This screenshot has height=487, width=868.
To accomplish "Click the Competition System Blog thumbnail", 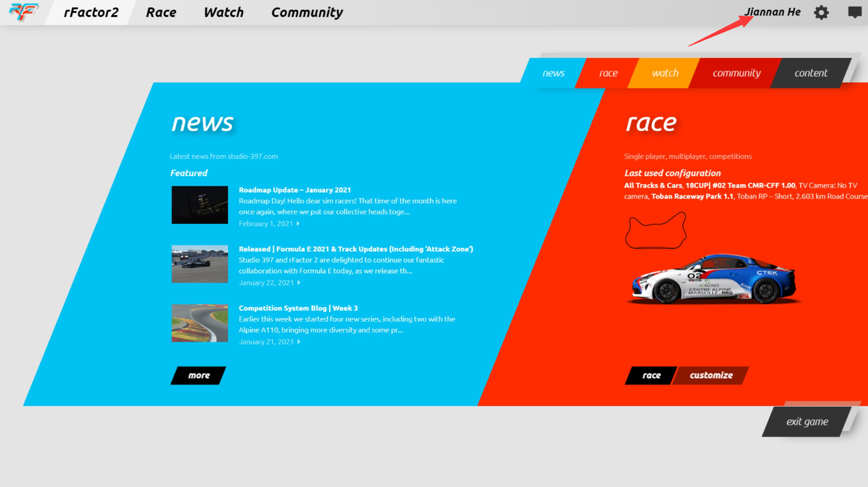I will pos(200,323).
